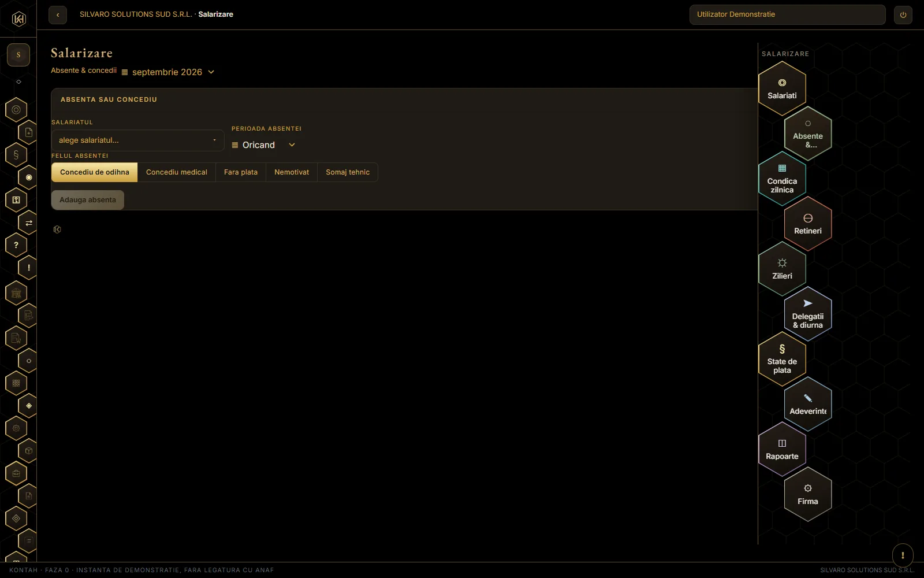Click the grid of squares hexagon in left sidebar
Image resolution: width=924 pixels, height=578 pixels.
coord(16,383)
